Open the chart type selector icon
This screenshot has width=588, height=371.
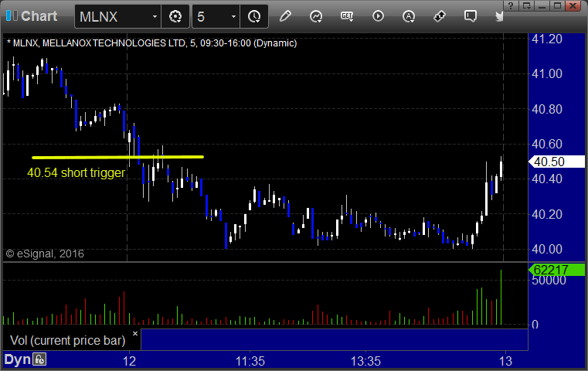click(x=316, y=16)
